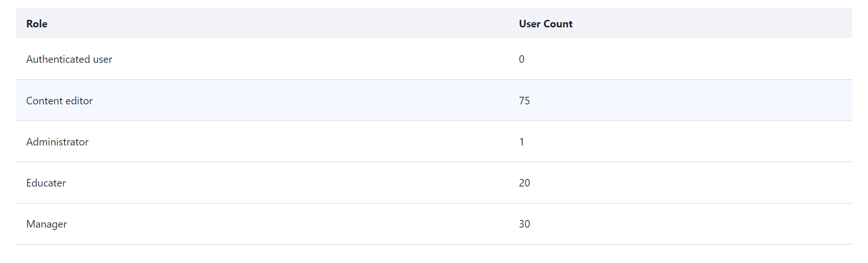The image size is (868, 263).
Task: Select the Educater role cell
Action: tap(46, 183)
